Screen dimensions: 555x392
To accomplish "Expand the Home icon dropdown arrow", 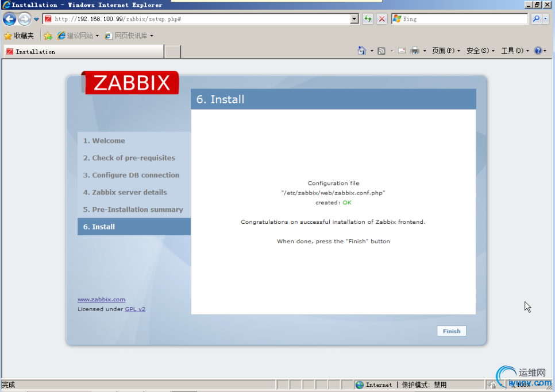I will point(372,51).
